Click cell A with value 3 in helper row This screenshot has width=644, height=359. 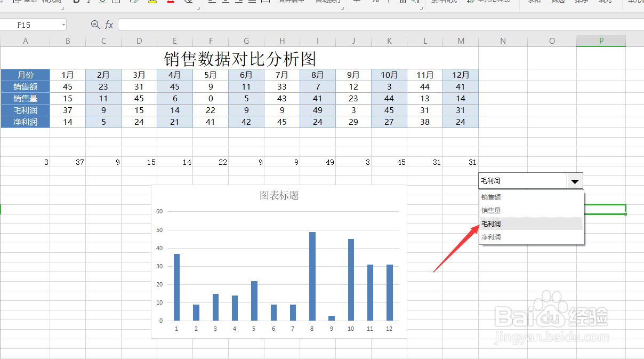click(x=25, y=162)
